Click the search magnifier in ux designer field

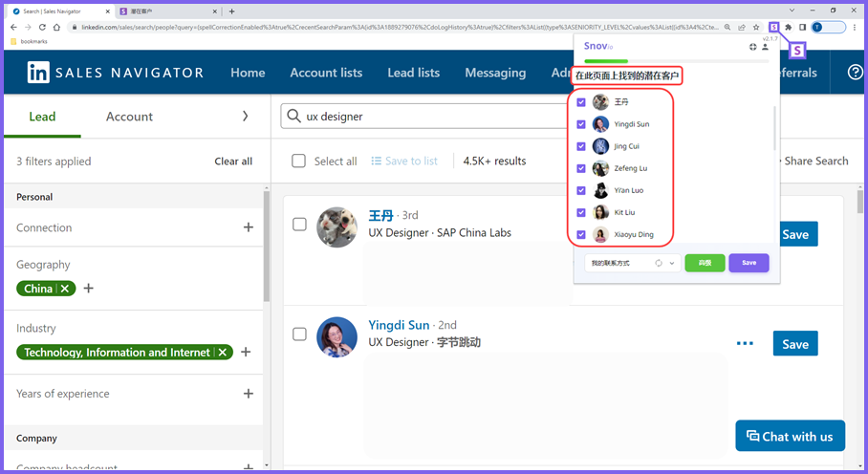(x=293, y=117)
